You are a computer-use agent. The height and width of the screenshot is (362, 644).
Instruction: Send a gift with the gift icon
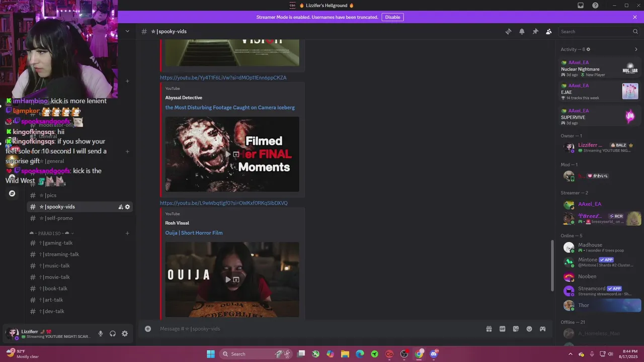coord(489,329)
